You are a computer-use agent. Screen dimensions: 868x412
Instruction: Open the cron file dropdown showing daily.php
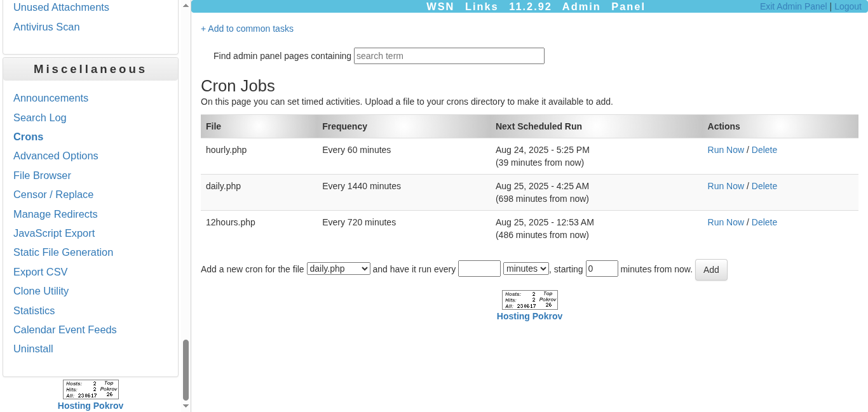click(338, 269)
